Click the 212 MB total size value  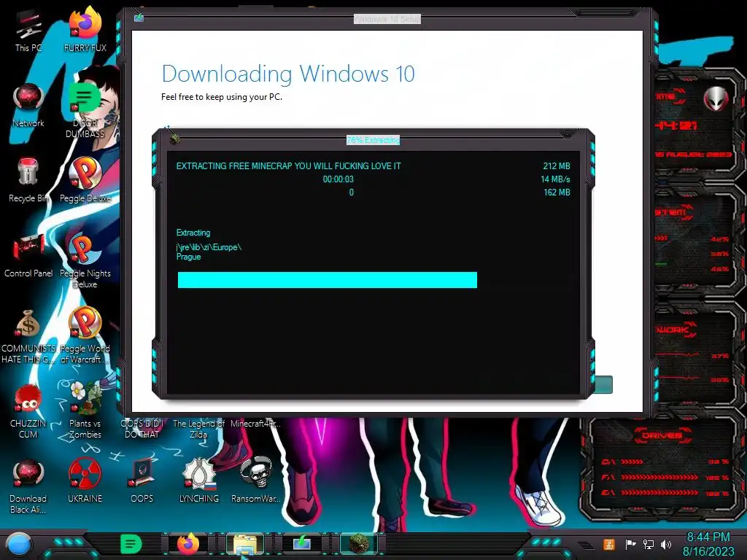pyautogui.click(x=557, y=166)
